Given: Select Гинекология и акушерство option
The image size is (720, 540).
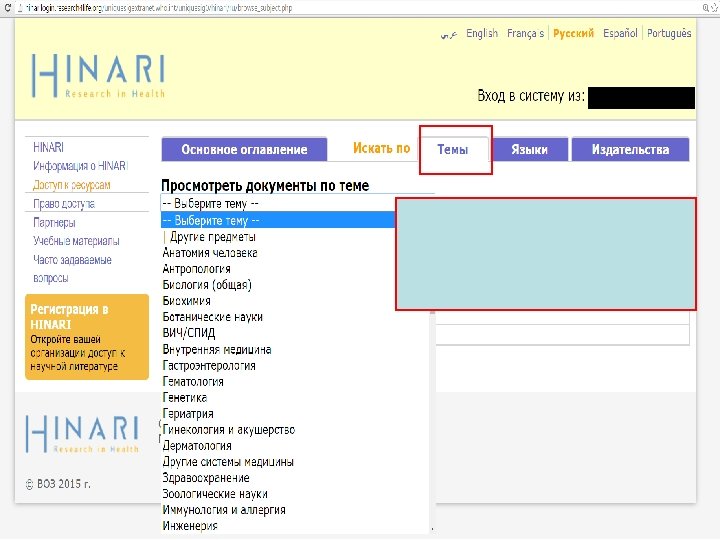Looking at the screenshot, I should tap(229, 430).
